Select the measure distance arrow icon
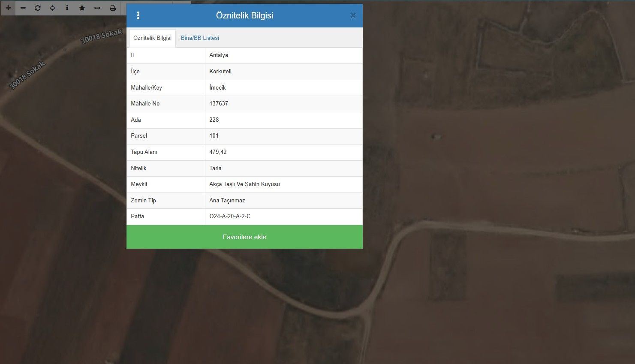Screen dimensions: 635x364 97,8
